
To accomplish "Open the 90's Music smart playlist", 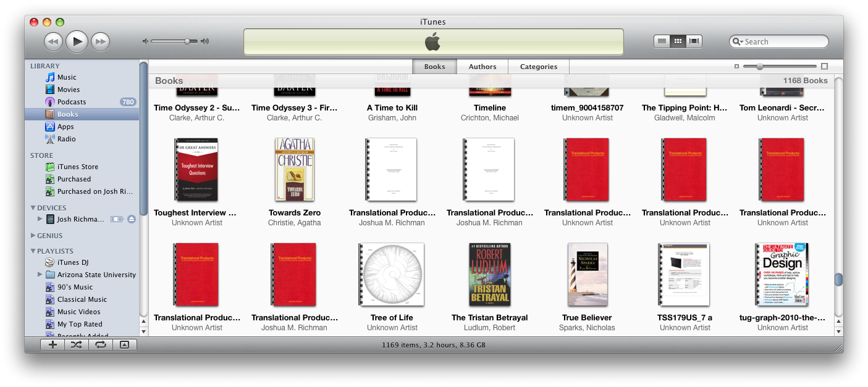I will (75, 287).
